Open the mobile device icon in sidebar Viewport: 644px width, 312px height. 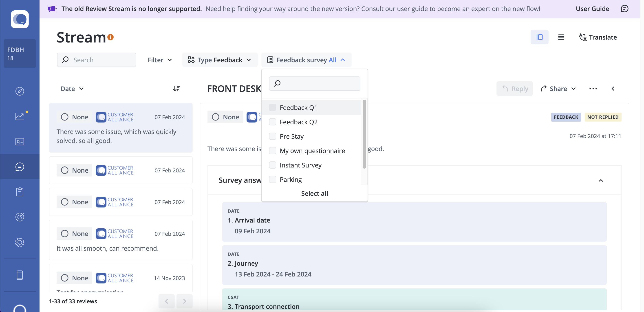pyautogui.click(x=20, y=275)
